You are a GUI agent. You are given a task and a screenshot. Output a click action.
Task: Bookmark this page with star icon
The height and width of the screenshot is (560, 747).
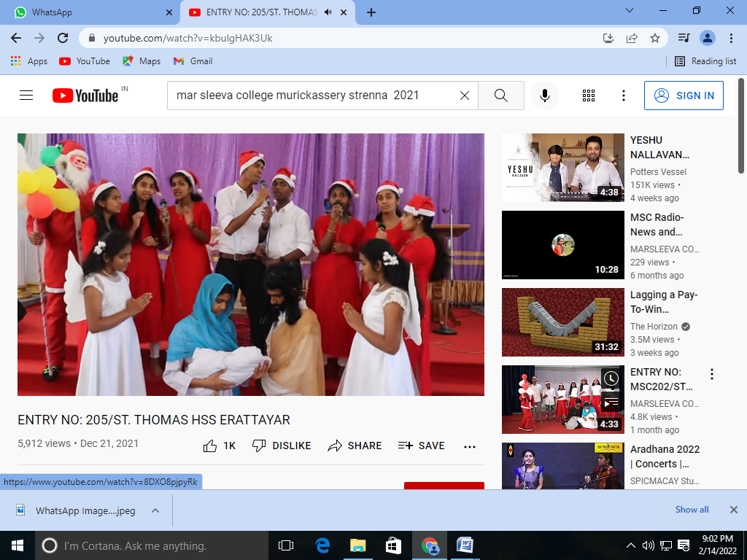point(655,38)
